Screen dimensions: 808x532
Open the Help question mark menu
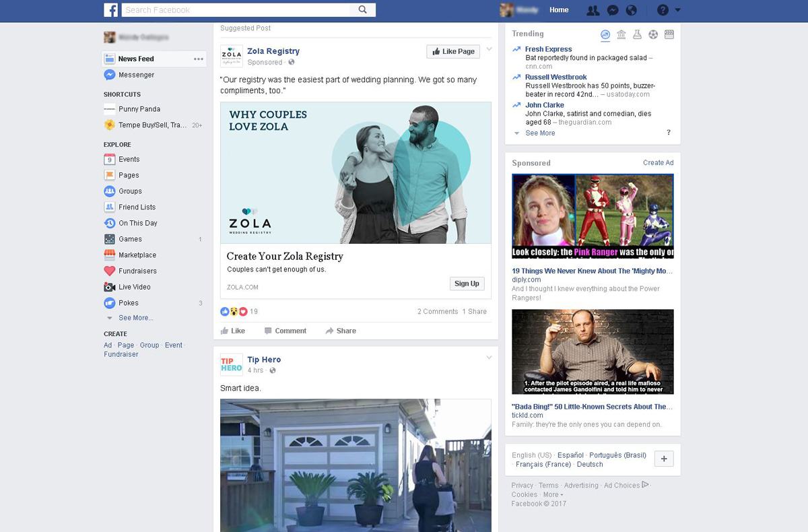click(x=663, y=10)
